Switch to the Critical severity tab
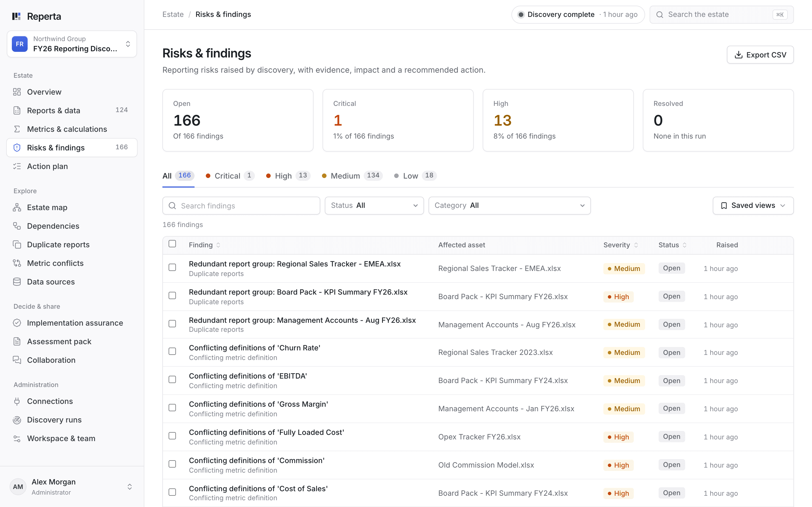 coord(230,176)
